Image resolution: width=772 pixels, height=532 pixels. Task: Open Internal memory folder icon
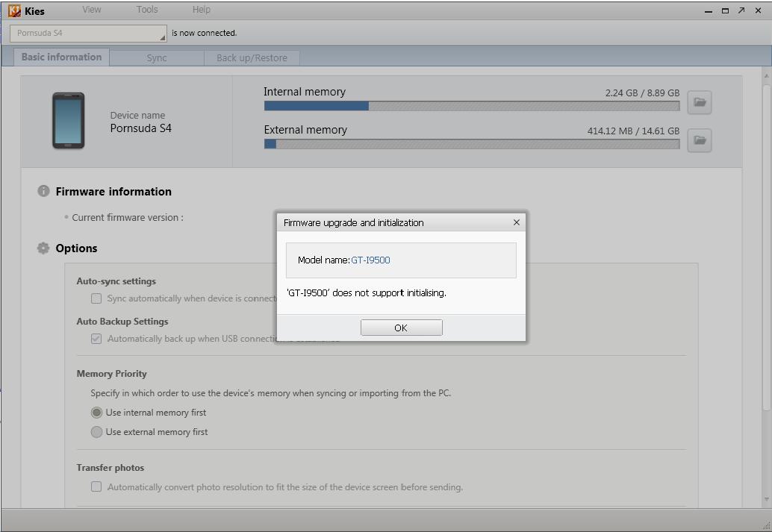pyautogui.click(x=699, y=102)
